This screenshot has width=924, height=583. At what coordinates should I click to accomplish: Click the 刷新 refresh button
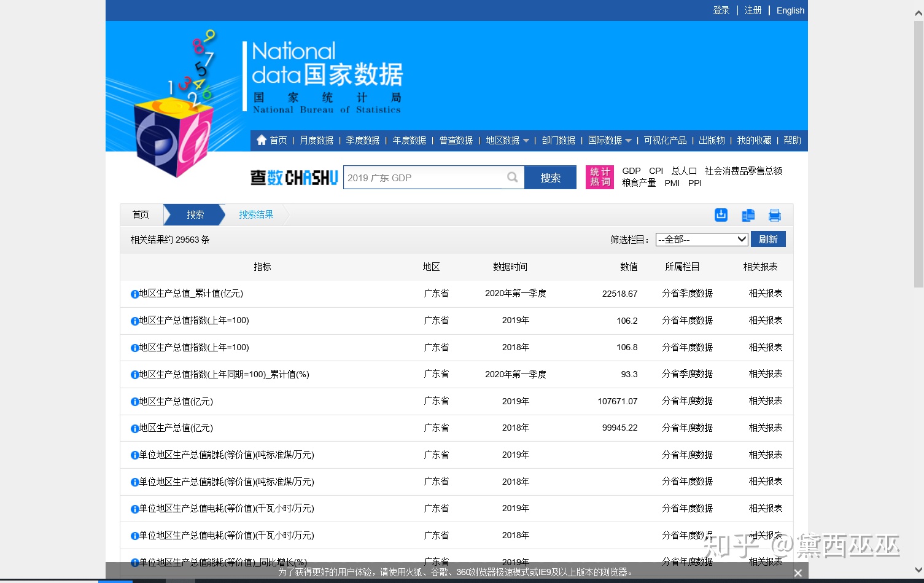coord(768,239)
